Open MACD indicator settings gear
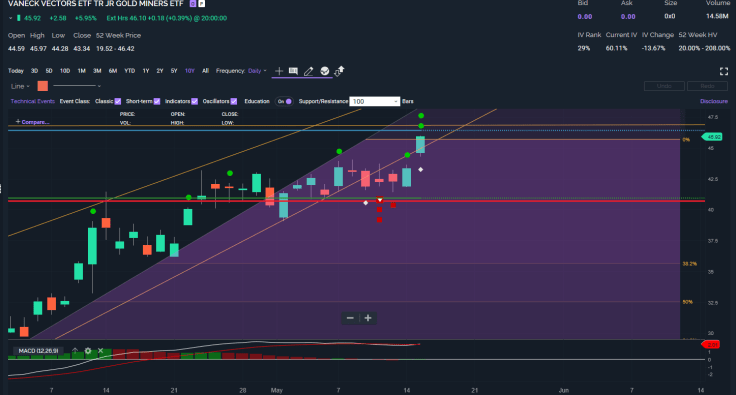736x395 pixels. click(x=88, y=350)
